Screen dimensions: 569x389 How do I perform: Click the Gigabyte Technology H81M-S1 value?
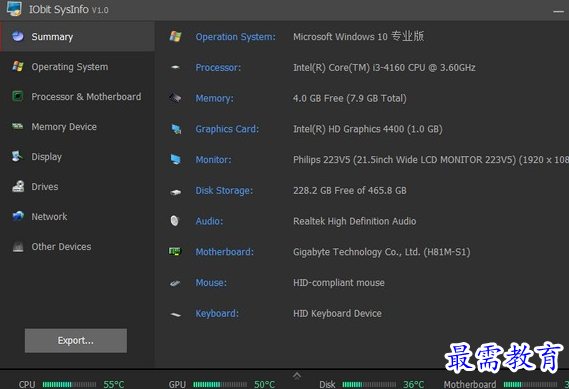click(382, 252)
